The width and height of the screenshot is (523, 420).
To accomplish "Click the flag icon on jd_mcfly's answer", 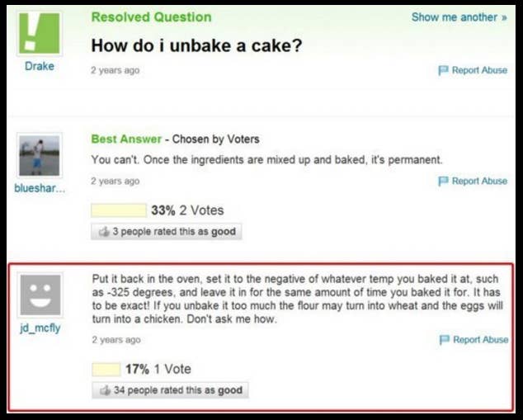I will click(x=445, y=340).
